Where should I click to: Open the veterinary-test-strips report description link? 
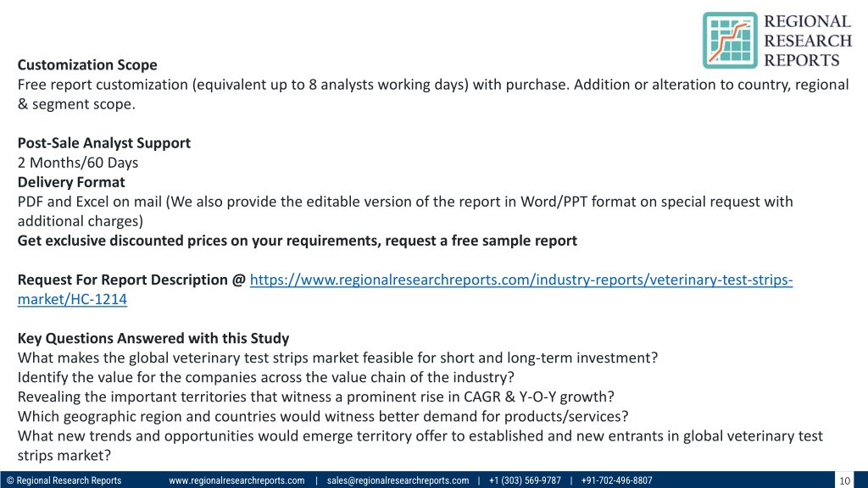[x=521, y=280]
